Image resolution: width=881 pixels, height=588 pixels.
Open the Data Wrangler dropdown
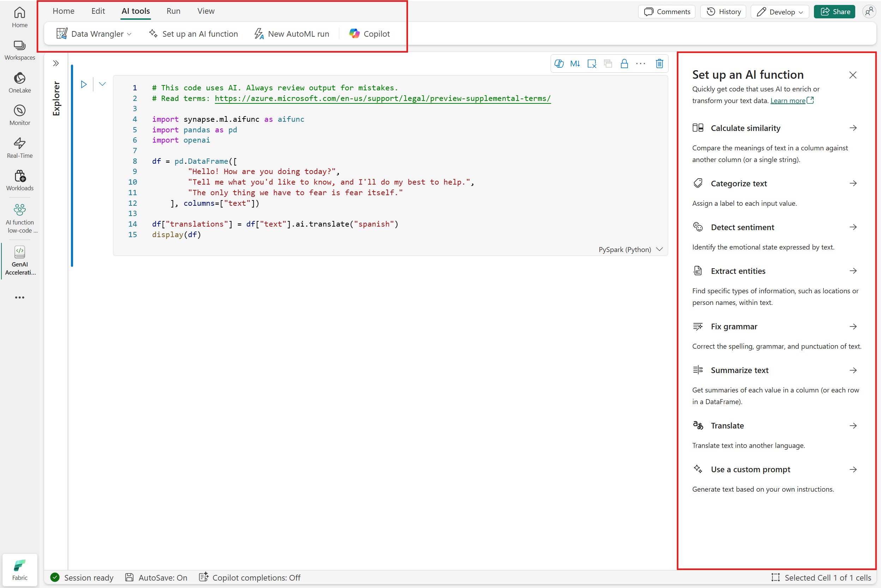coord(94,34)
